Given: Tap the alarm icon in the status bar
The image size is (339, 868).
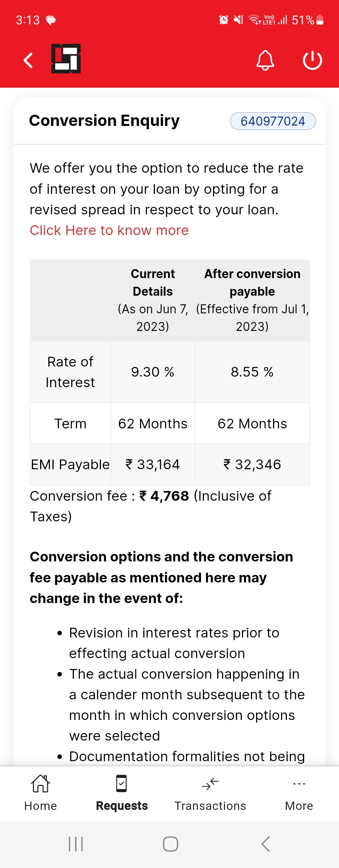Looking at the screenshot, I should [x=223, y=20].
